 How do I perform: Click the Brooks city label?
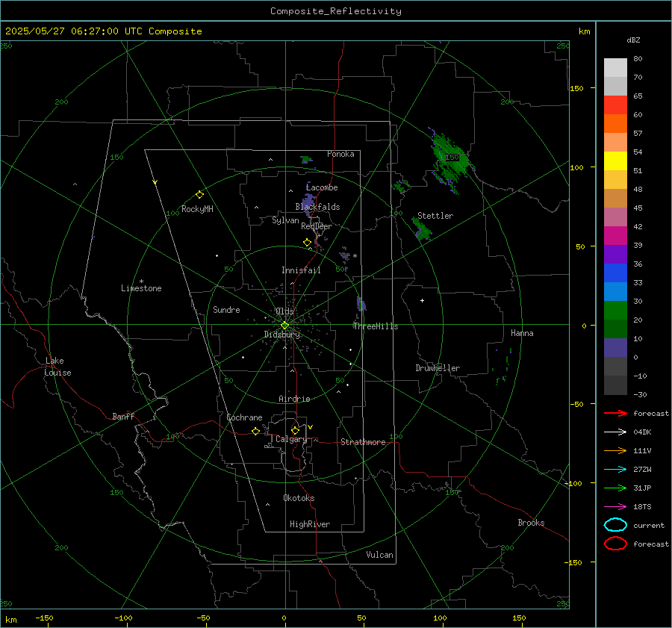(531, 523)
